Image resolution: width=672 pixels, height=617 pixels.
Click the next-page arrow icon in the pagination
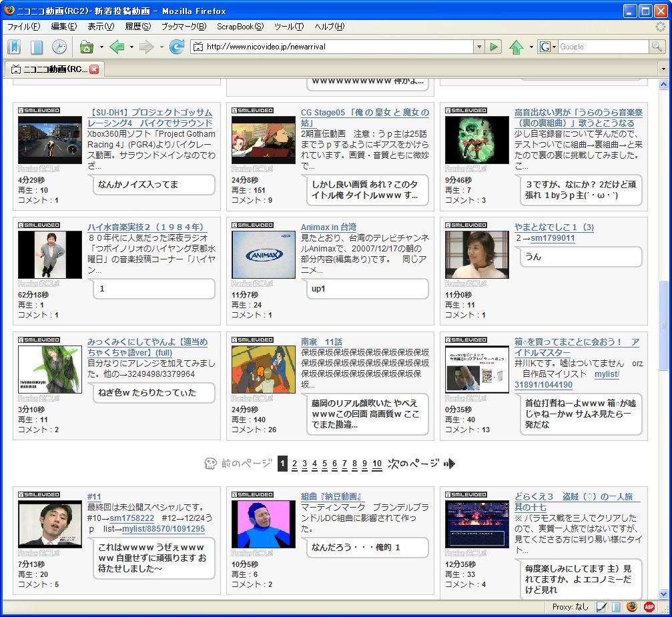coord(449,463)
